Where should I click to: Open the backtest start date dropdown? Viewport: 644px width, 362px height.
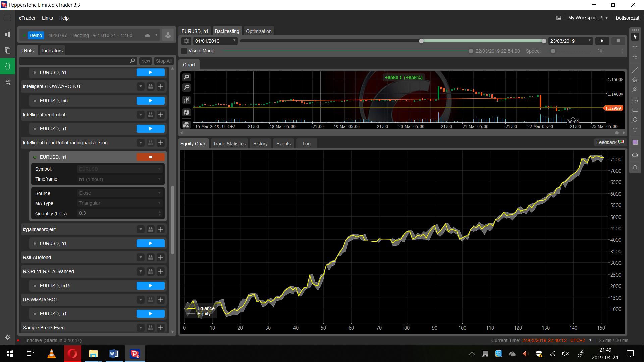(x=234, y=41)
